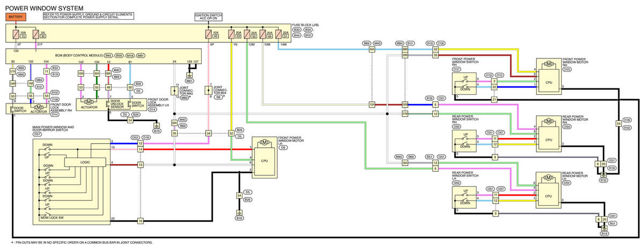Click the IGNITION SWITCH ACC OR ON box
644x252 pixels.
(x=209, y=17)
